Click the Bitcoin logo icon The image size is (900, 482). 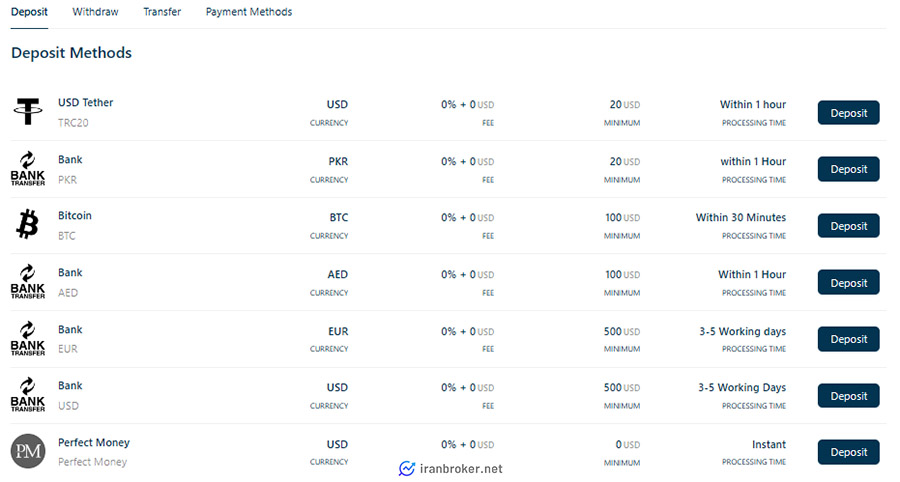point(28,224)
